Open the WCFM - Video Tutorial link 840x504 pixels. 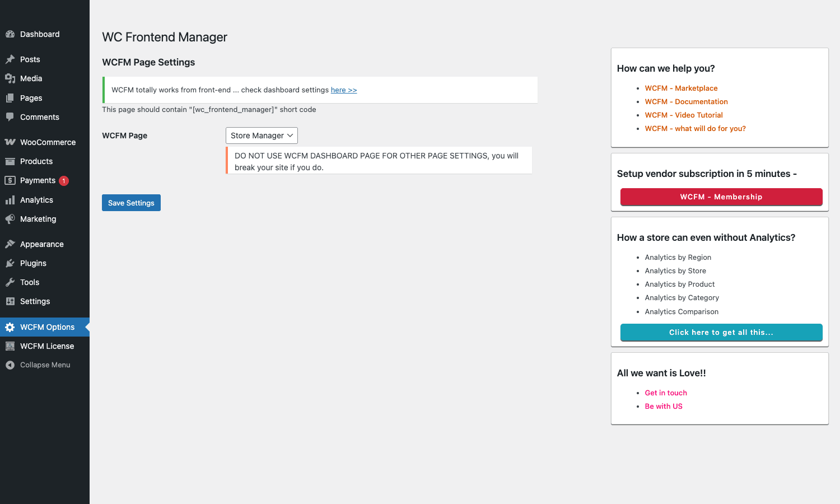pyautogui.click(x=684, y=115)
